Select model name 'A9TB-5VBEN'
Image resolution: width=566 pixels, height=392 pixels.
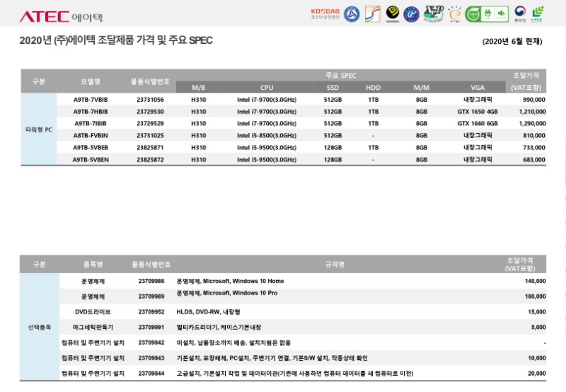point(91,159)
